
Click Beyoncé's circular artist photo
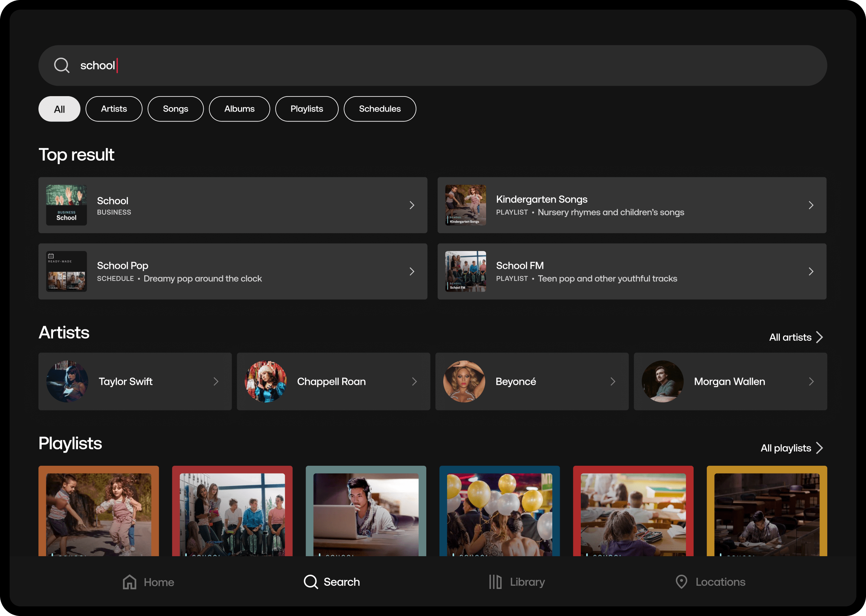click(464, 381)
